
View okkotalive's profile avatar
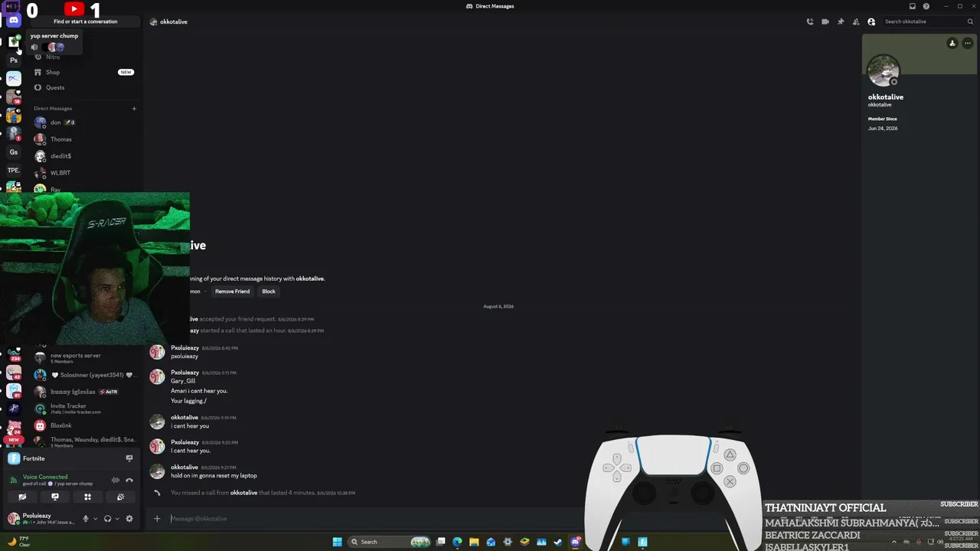point(884,71)
